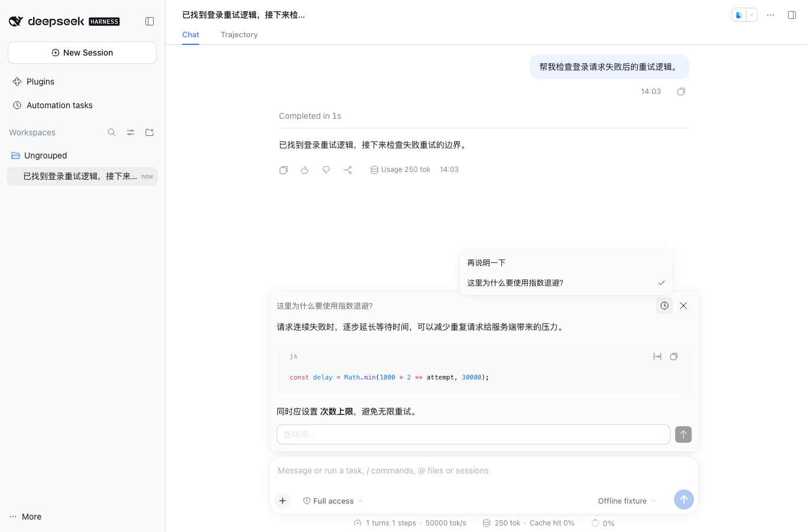Select session 已找到登录重试逻辑 in sidebar
The width and height of the screenshot is (807, 532).
82,176
